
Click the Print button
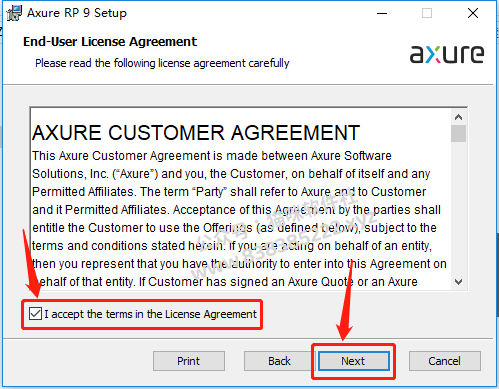(x=189, y=361)
